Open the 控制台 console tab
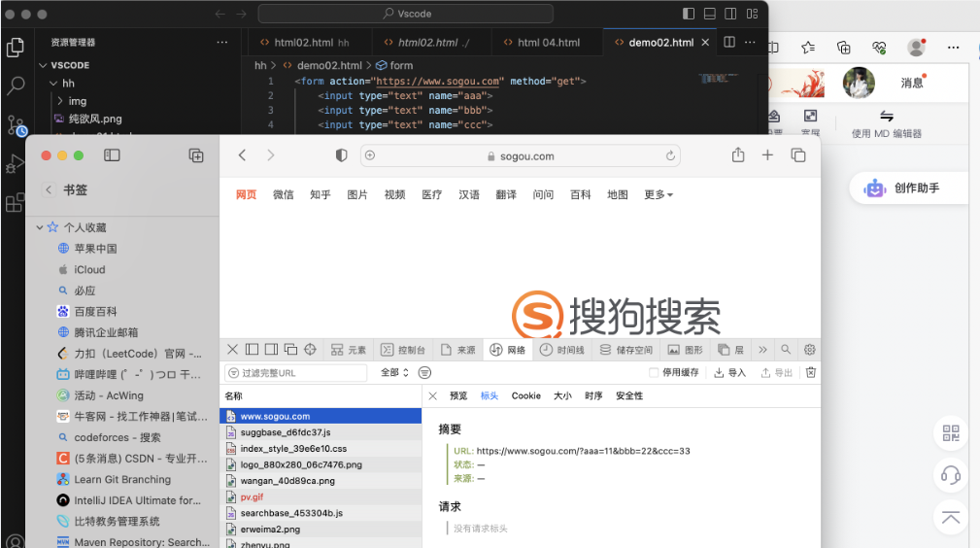Screen dimensions: 980x548 tap(403, 350)
